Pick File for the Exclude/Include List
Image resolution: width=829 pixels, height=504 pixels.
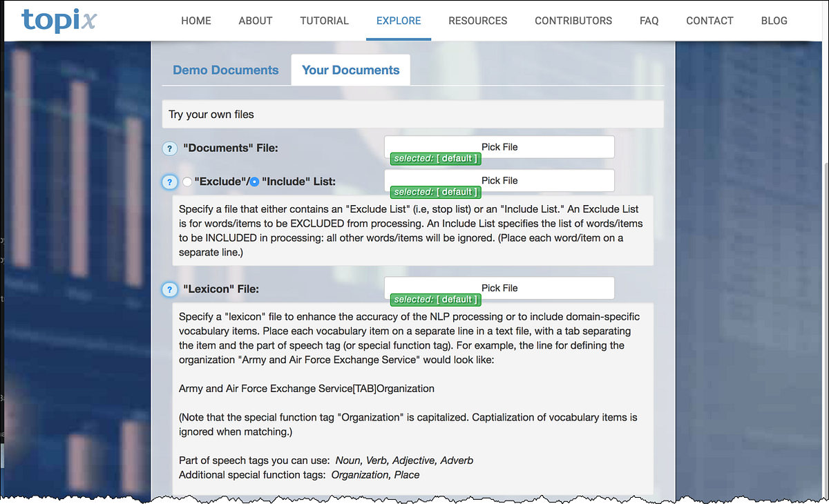[499, 180]
